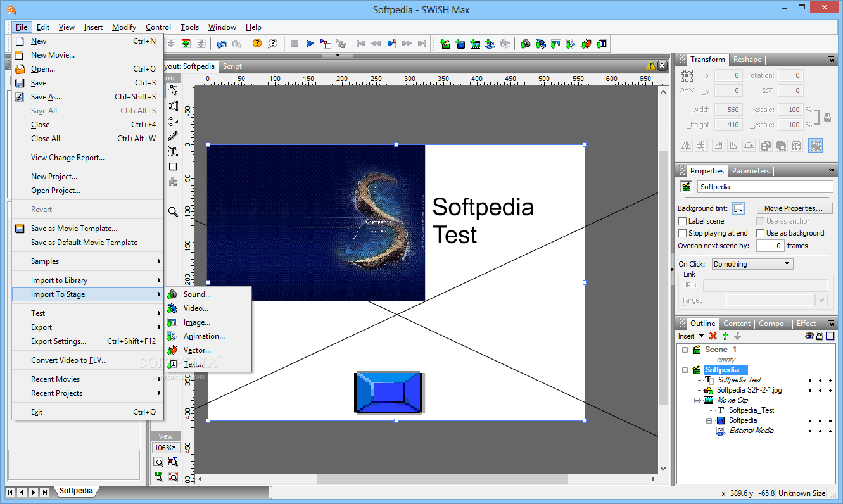Expand the Softpedia button node under Movie Clip

point(709,420)
